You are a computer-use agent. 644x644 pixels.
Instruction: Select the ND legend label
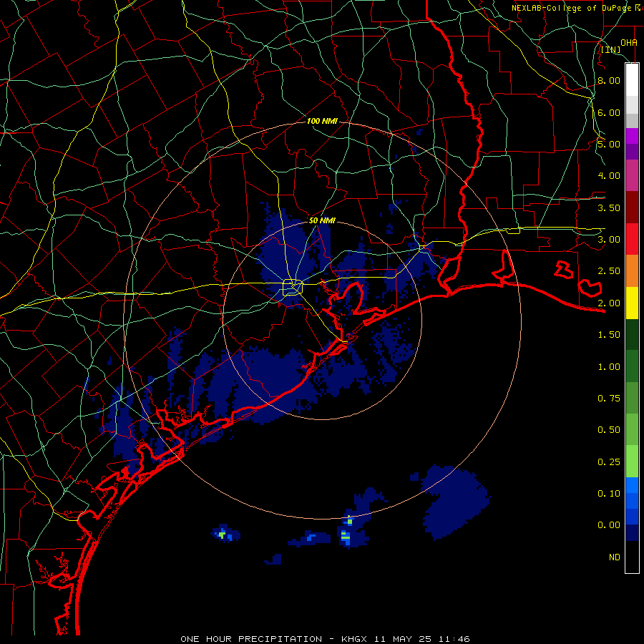(615, 557)
